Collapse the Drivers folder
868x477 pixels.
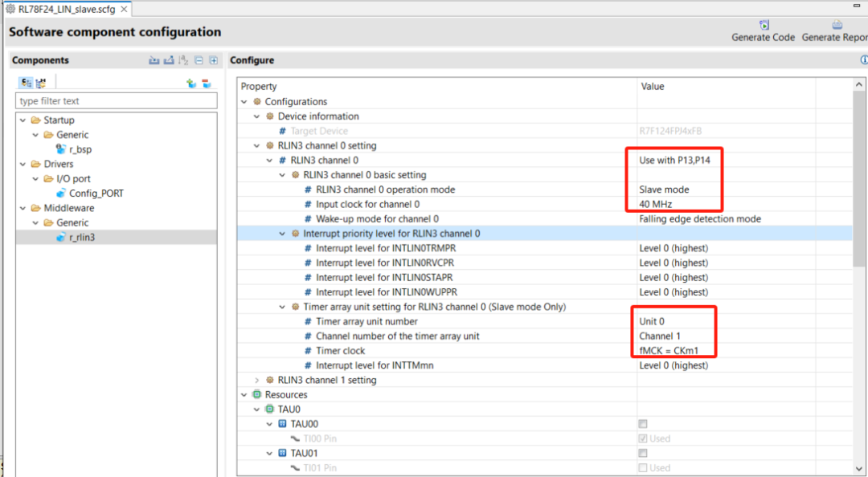click(23, 164)
